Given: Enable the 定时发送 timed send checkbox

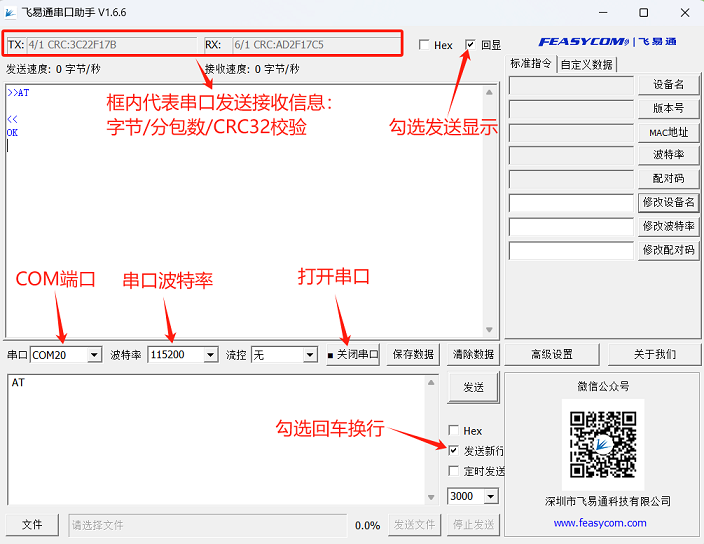Looking at the screenshot, I should coord(455,471).
